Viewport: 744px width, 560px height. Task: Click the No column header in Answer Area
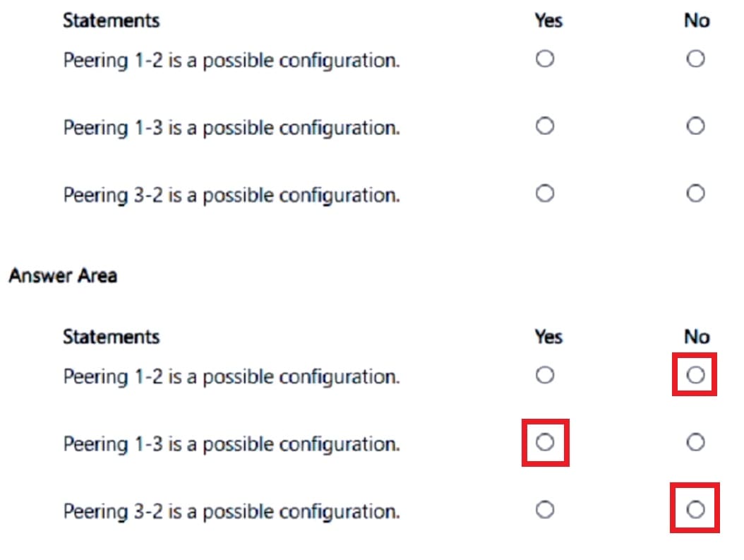tap(696, 336)
